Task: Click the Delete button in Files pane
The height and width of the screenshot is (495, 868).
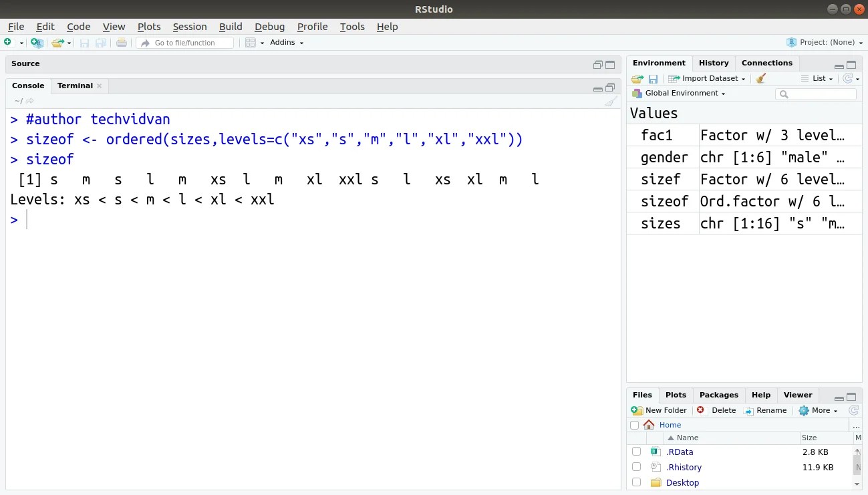Action: click(x=716, y=410)
